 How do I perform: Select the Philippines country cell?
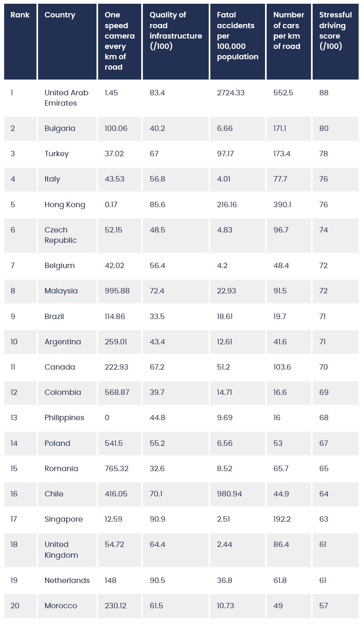pos(67,418)
